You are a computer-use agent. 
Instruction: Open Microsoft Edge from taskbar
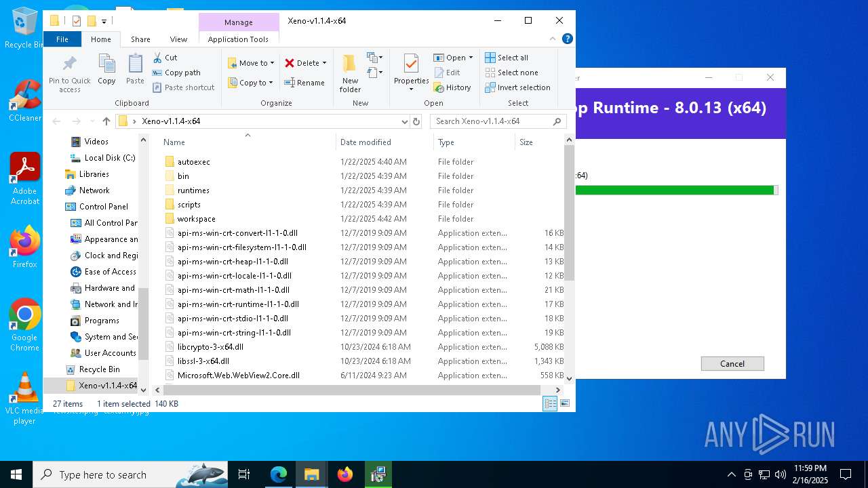point(279,474)
